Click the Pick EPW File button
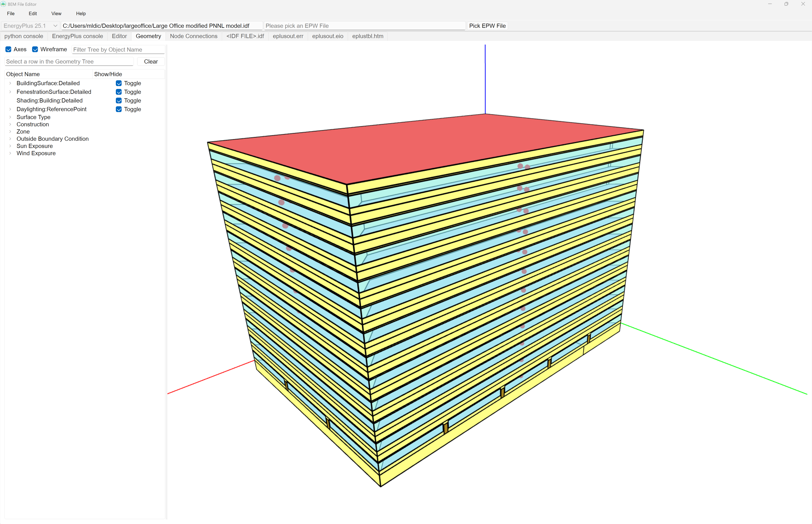Image resolution: width=812 pixels, height=524 pixels. [x=487, y=26]
